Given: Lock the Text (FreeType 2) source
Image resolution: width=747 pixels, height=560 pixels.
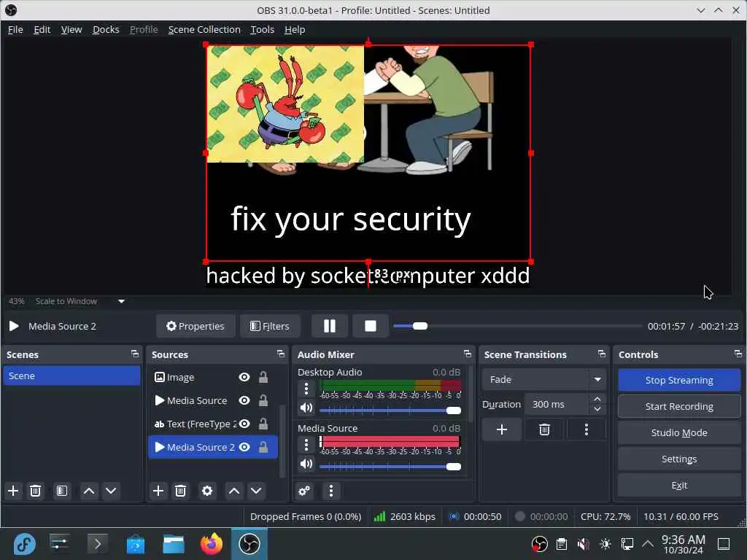Looking at the screenshot, I should pos(263,424).
